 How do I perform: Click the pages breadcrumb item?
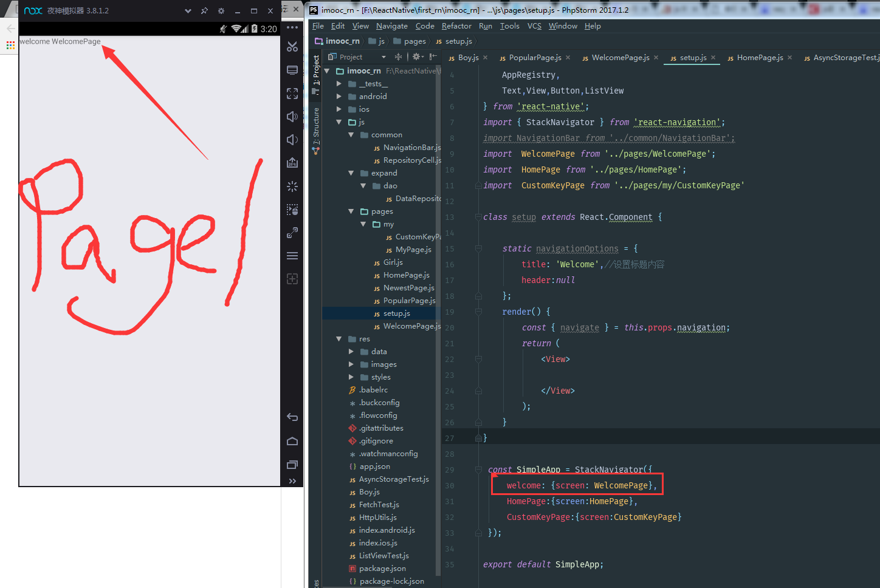(410, 41)
